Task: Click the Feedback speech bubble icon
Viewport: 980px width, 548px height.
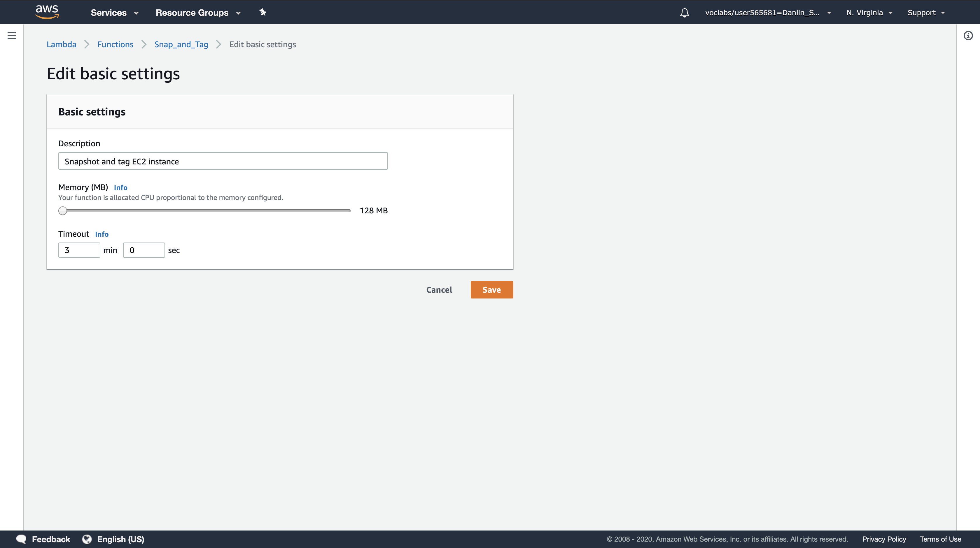Action: (x=21, y=539)
